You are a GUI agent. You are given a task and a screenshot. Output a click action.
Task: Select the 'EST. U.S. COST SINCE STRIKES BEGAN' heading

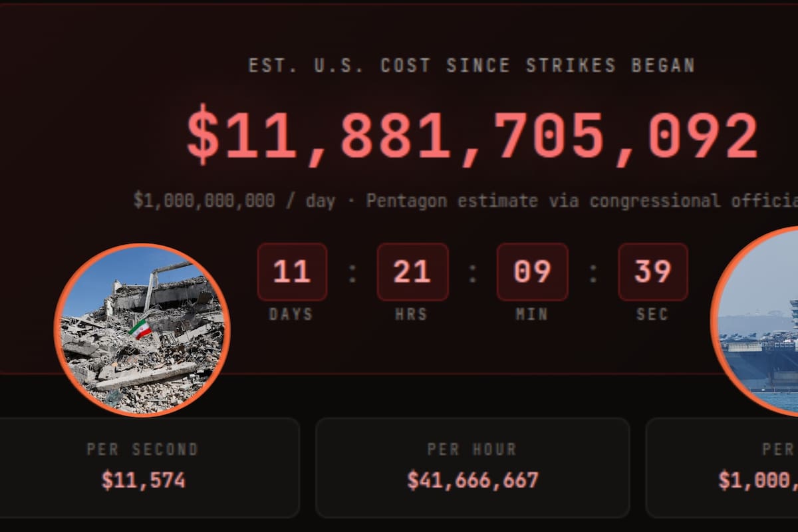(x=471, y=66)
